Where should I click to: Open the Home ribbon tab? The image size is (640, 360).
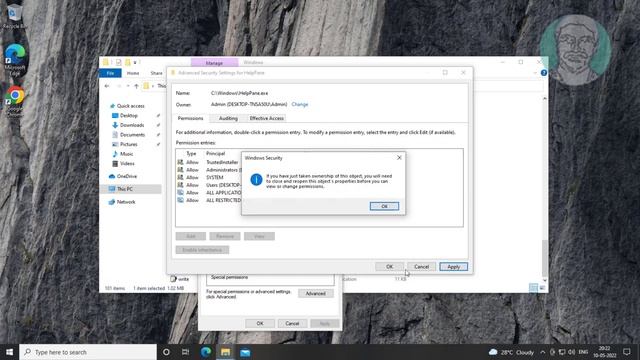[133, 73]
